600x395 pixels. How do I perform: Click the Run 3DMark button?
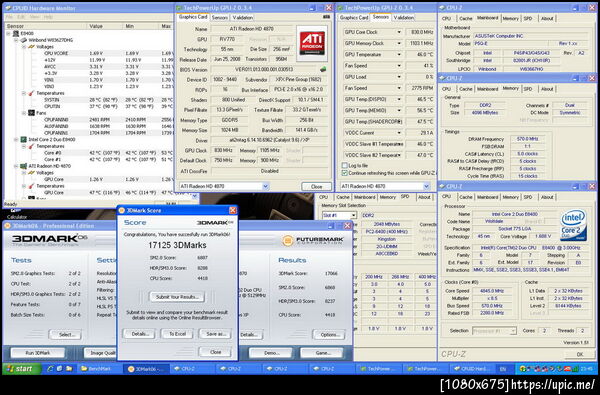pos(38,353)
